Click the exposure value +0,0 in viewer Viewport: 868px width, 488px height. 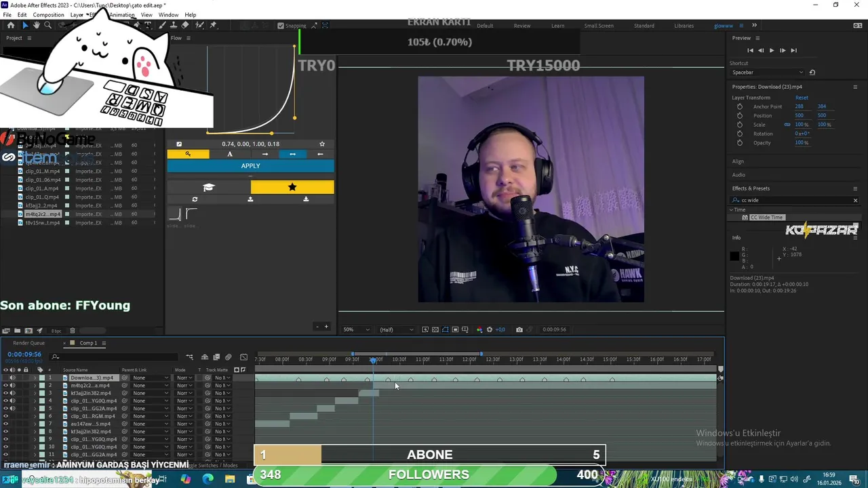point(500,329)
